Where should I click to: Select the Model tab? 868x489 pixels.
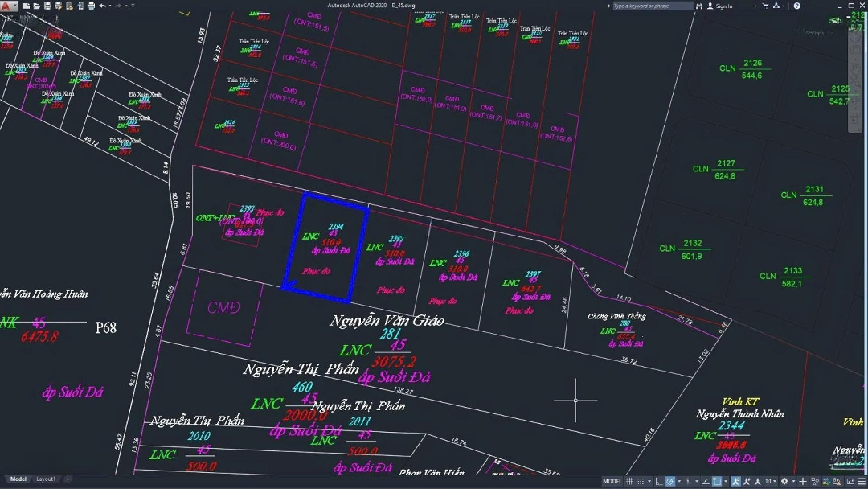18,479
